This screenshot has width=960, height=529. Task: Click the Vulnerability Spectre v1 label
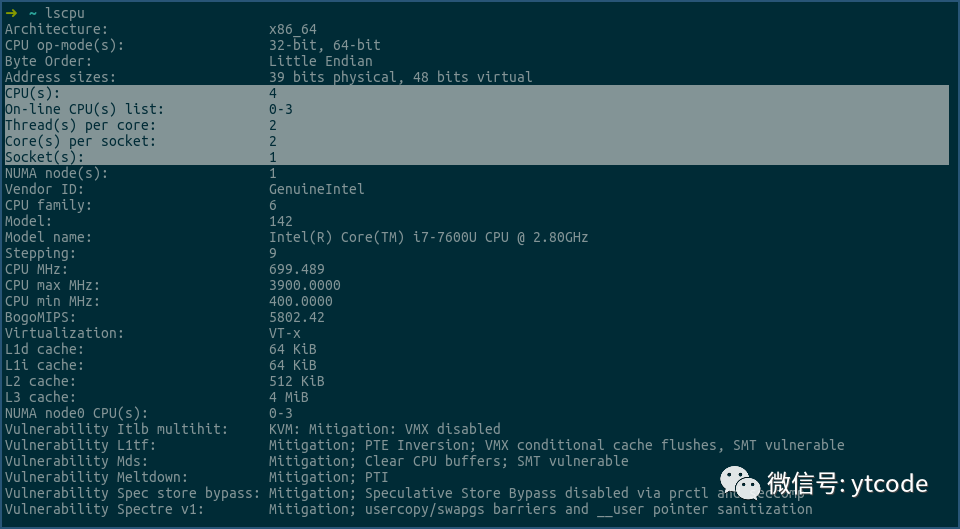click(104, 509)
